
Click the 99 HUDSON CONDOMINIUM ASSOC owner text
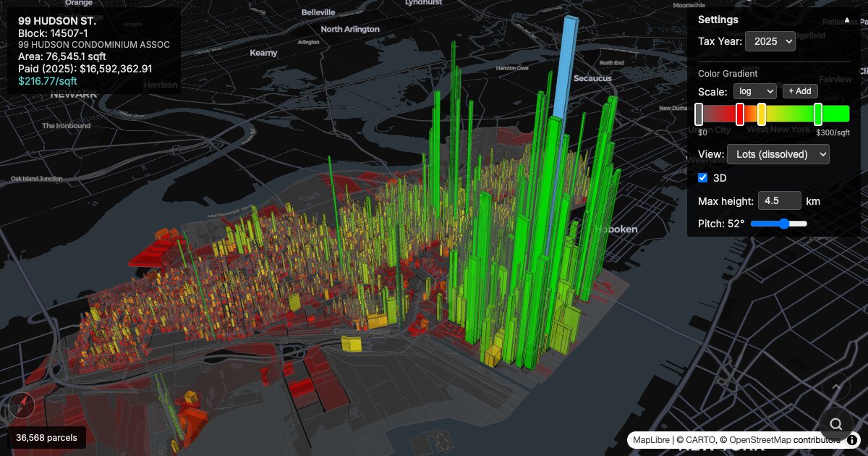point(94,45)
